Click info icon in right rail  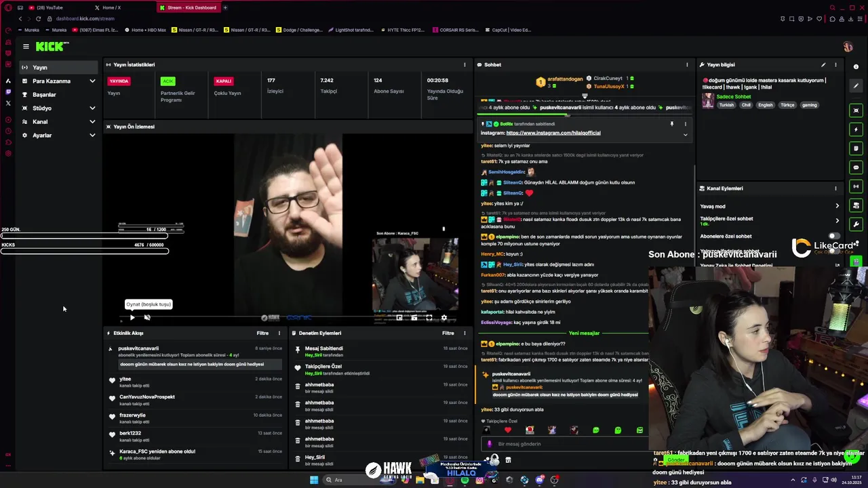(x=856, y=66)
